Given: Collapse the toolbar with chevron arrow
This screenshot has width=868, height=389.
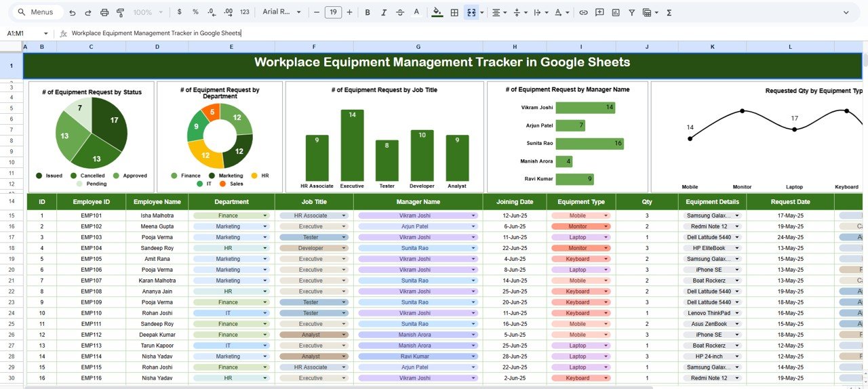Looking at the screenshot, I should click(x=846, y=12).
